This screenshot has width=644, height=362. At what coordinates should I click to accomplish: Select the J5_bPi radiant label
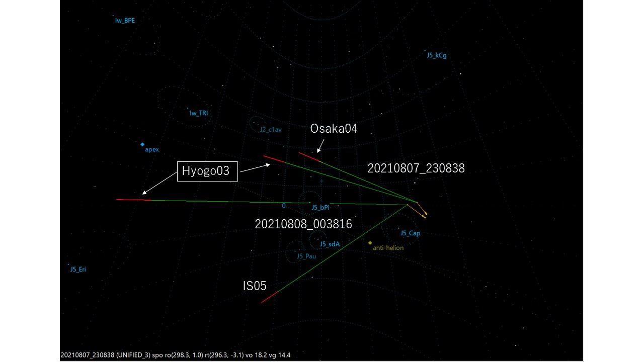coord(320,207)
